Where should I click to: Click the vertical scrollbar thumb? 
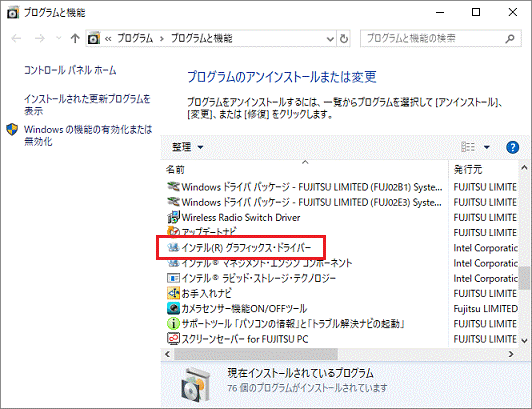point(524,278)
